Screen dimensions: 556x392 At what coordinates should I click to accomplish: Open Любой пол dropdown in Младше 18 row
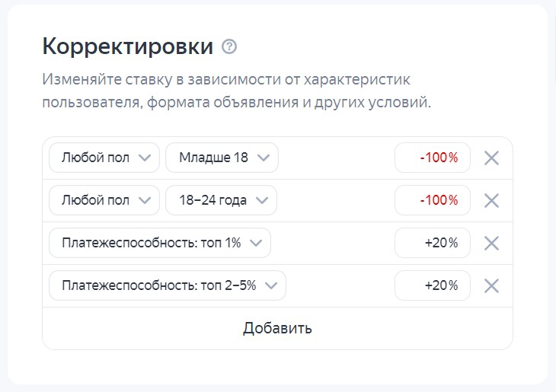coord(104,158)
